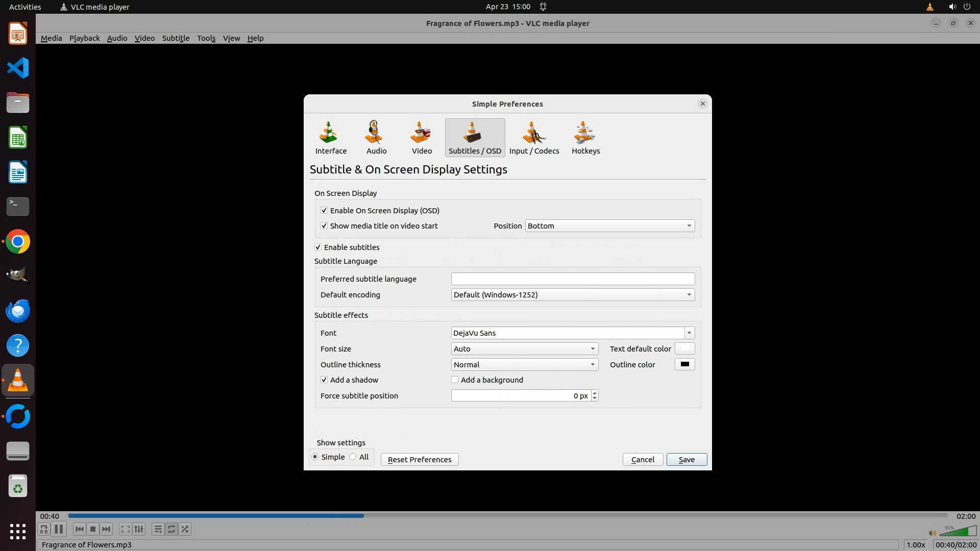Show extended settings equalizer icon
This screenshot has height=551, width=980.
139,529
